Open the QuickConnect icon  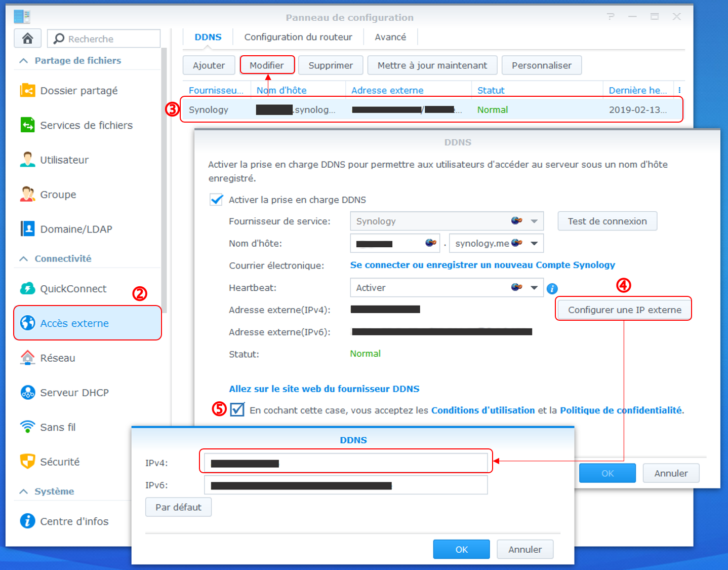point(27,289)
